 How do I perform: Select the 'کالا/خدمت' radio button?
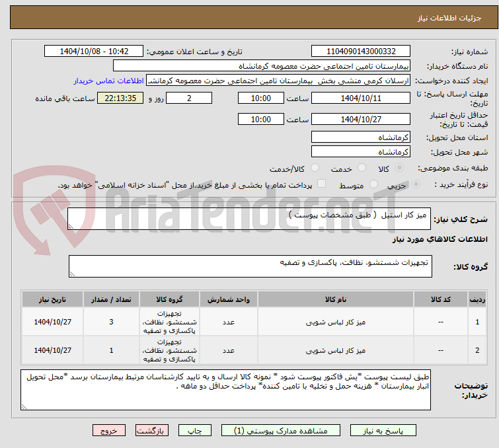coord(315,168)
